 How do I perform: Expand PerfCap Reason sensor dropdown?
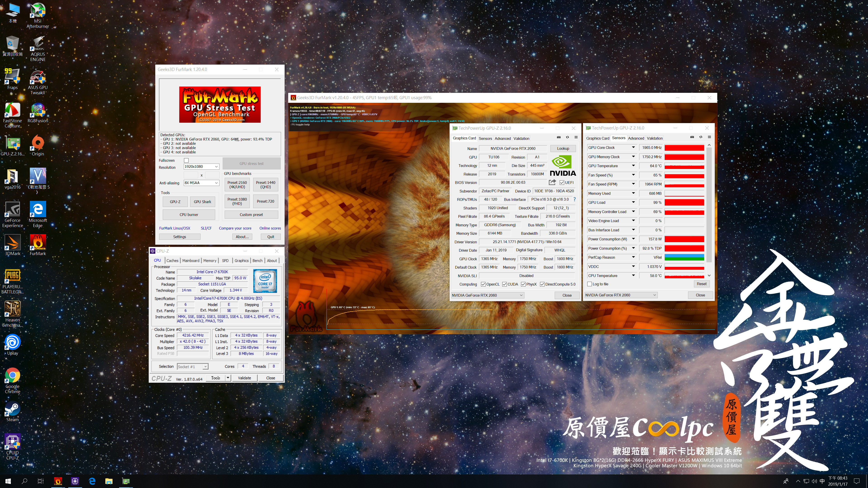click(x=633, y=257)
